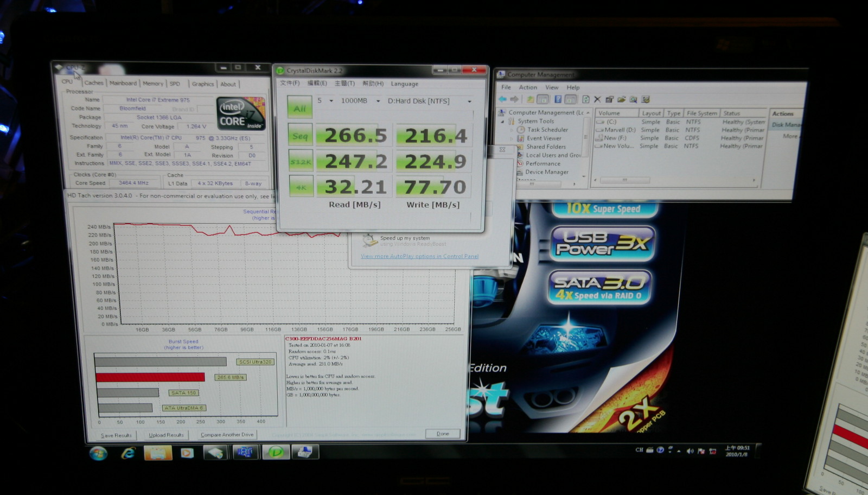Viewport: 868px width, 495px height.
Task: Open the Action menu in Computer Management
Action: coord(528,87)
